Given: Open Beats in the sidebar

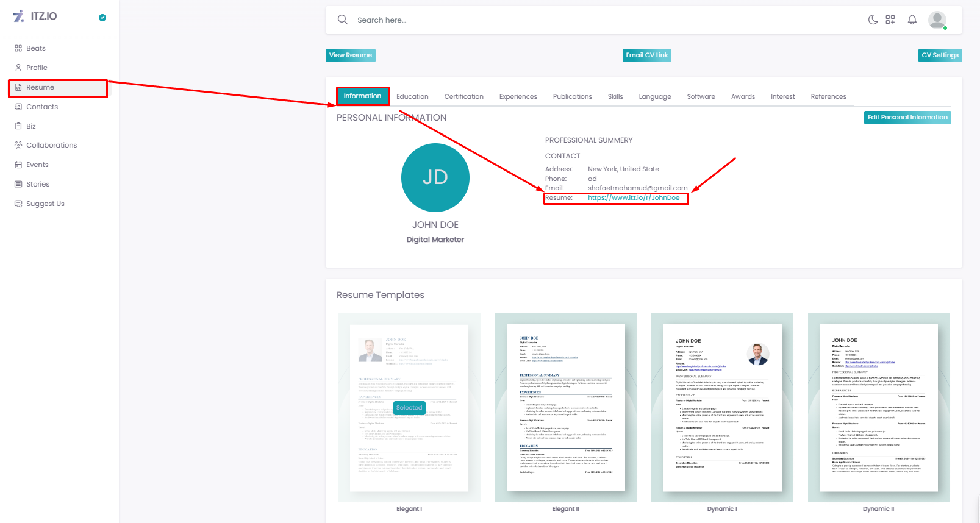Looking at the screenshot, I should point(35,48).
